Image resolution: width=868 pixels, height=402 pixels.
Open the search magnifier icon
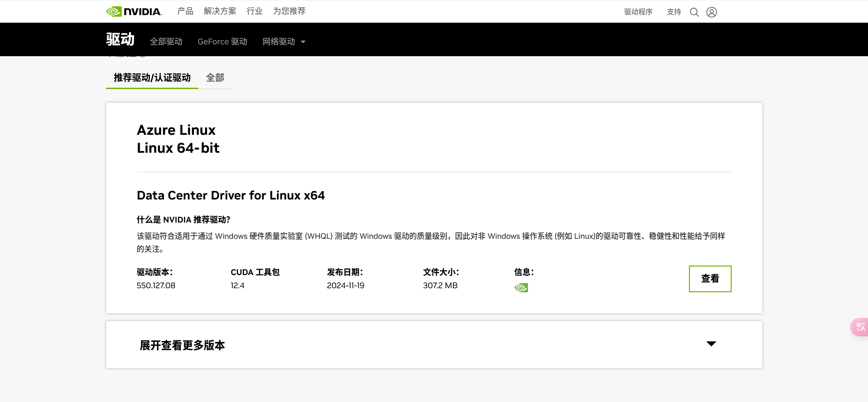click(694, 12)
